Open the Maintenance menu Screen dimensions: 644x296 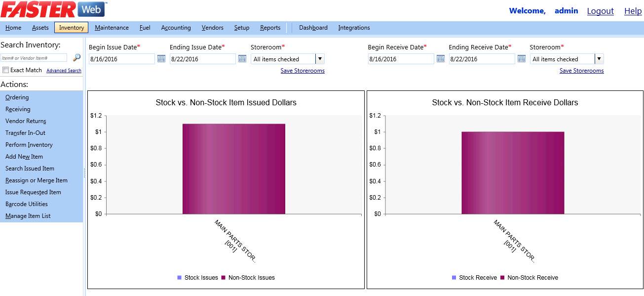(x=112, y=28)
